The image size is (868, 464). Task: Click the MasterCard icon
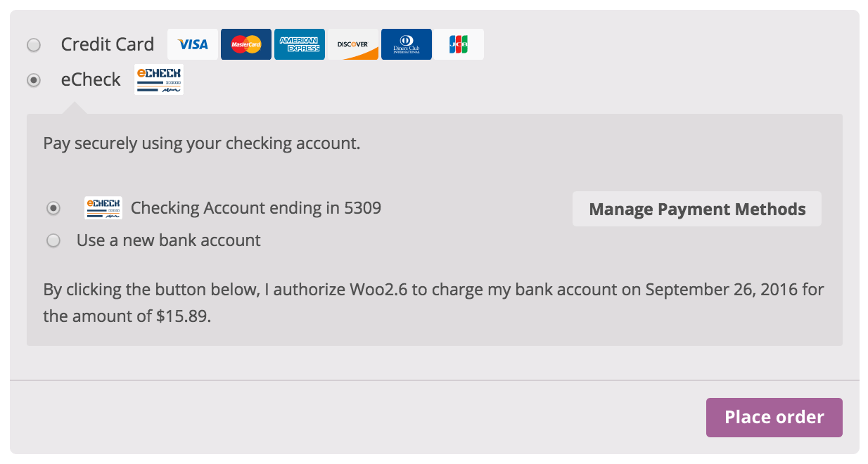coord(245,44)
